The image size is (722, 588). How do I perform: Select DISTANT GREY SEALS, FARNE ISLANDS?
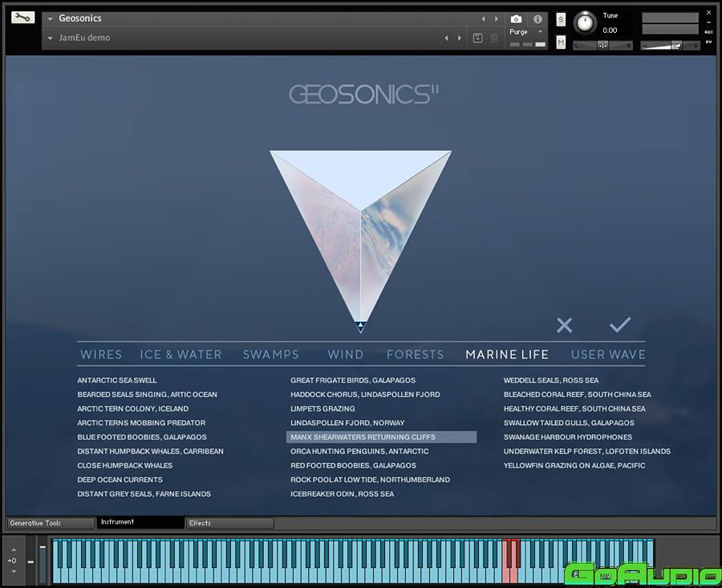point(144,494)
